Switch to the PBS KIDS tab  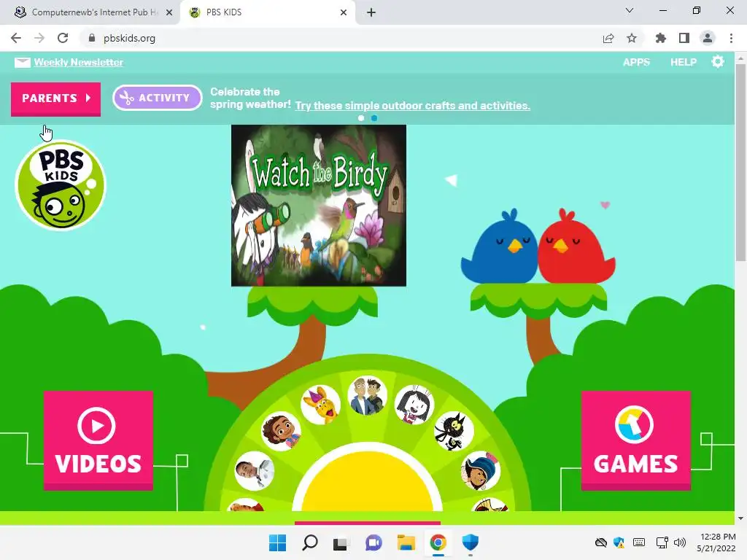click(x=267, y=12)
